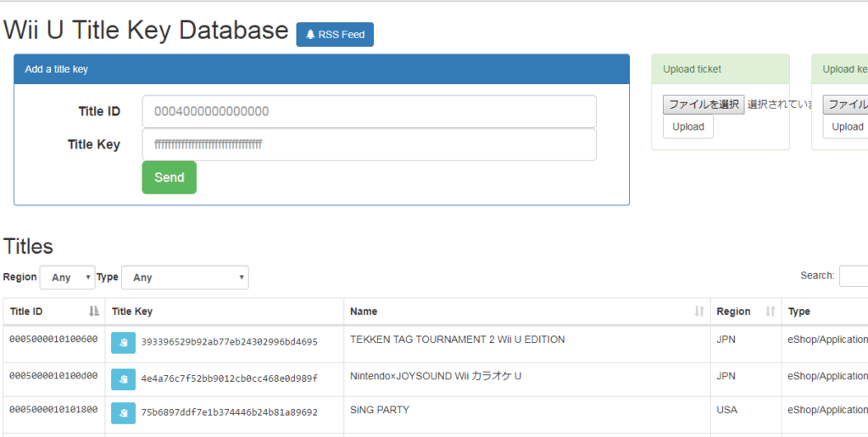The image size is (868, 437).
Task: Select key text 393396529b92ab77eb24302996bd4695
Action: (x=229, y=342)
